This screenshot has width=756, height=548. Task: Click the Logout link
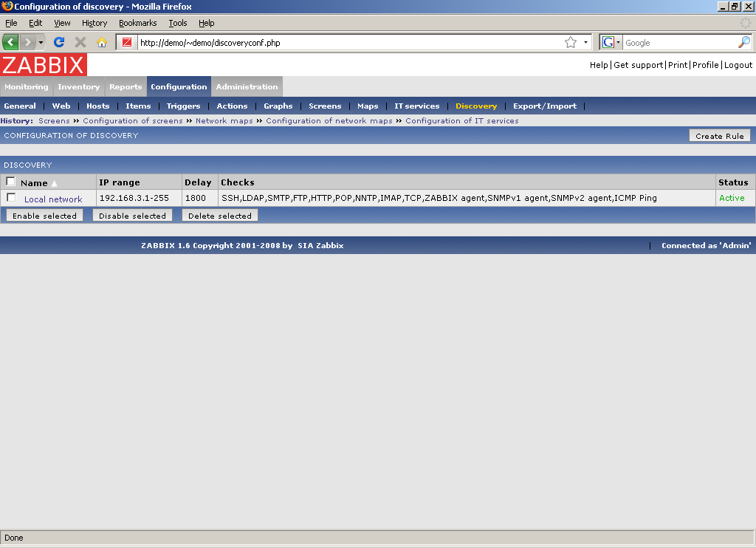[738, 65]
